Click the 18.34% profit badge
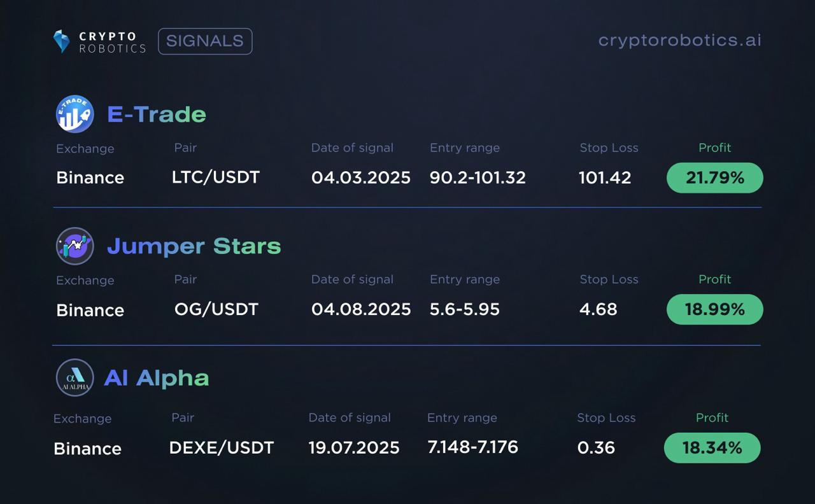Screen dimensions: 815x504 (712, 448)
